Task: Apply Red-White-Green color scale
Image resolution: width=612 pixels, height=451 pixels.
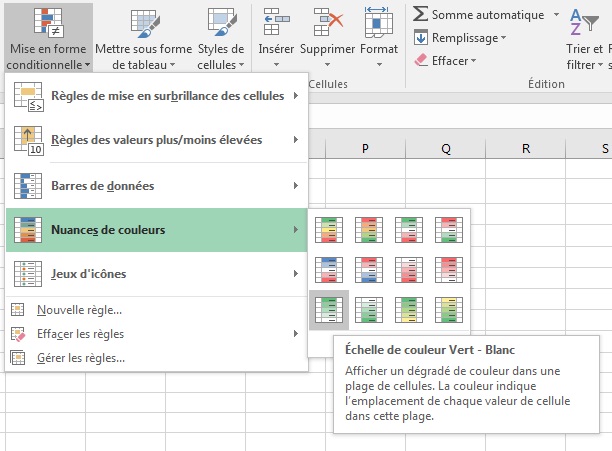Action: coord(449,230)
